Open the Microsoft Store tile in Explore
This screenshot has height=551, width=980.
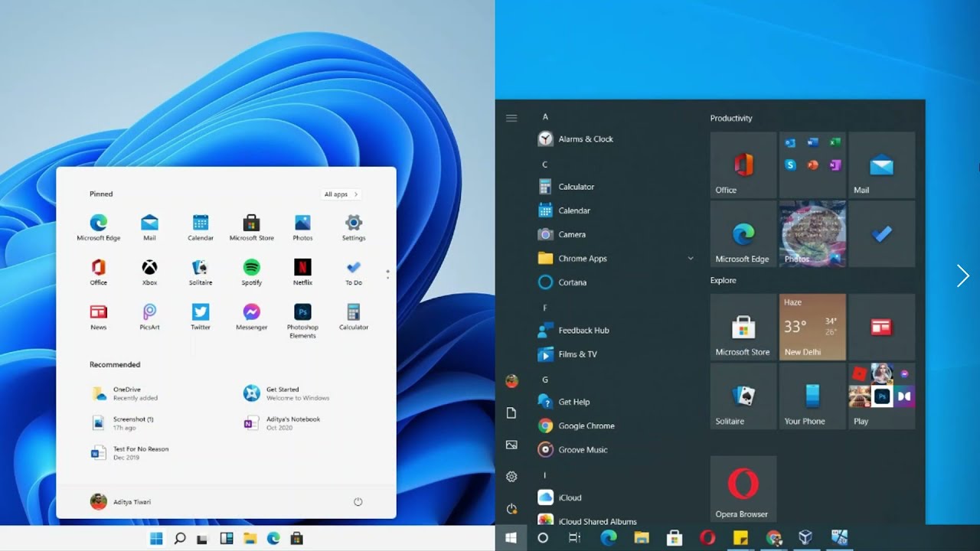[743, 327]
